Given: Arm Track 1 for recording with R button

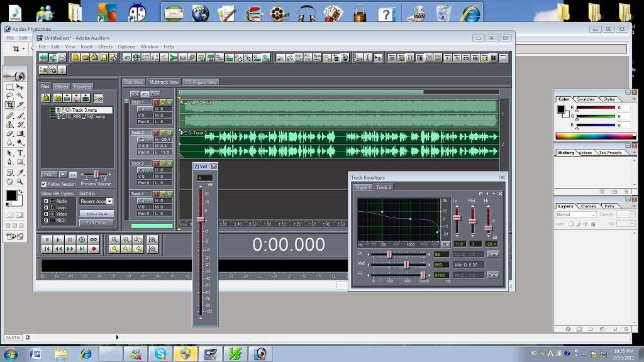Looking at the screenshot, I should pos(156,102).
